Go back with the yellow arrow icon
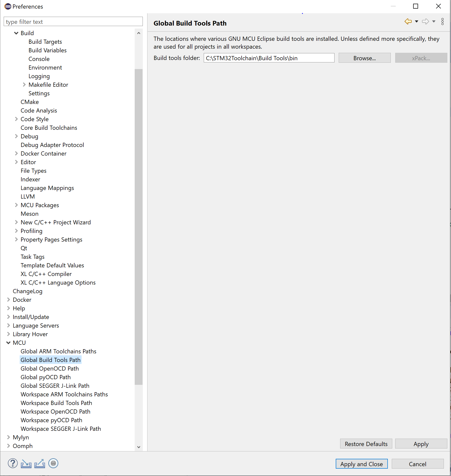The width and height of the screenshot is (451, 476). coord(408,21)
